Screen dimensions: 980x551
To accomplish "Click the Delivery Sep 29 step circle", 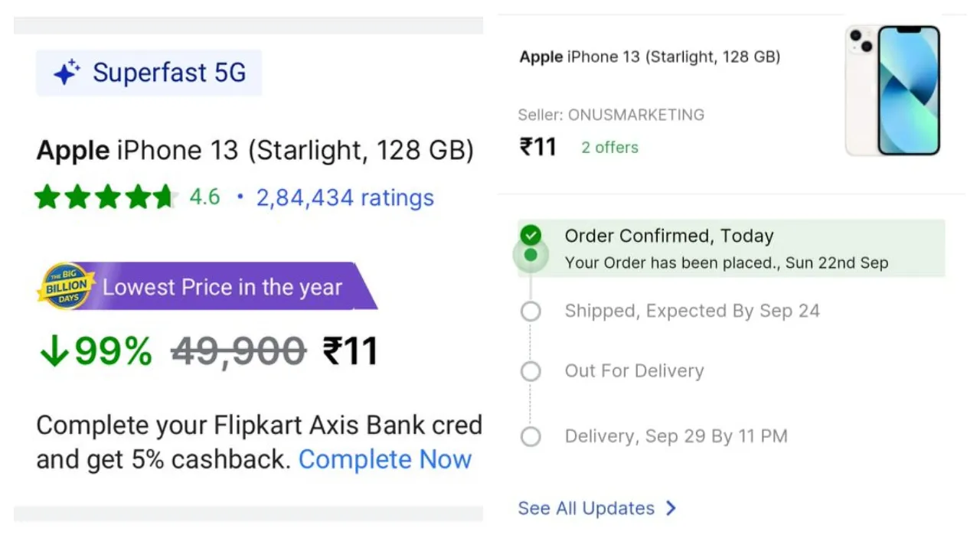I will 531,437.
